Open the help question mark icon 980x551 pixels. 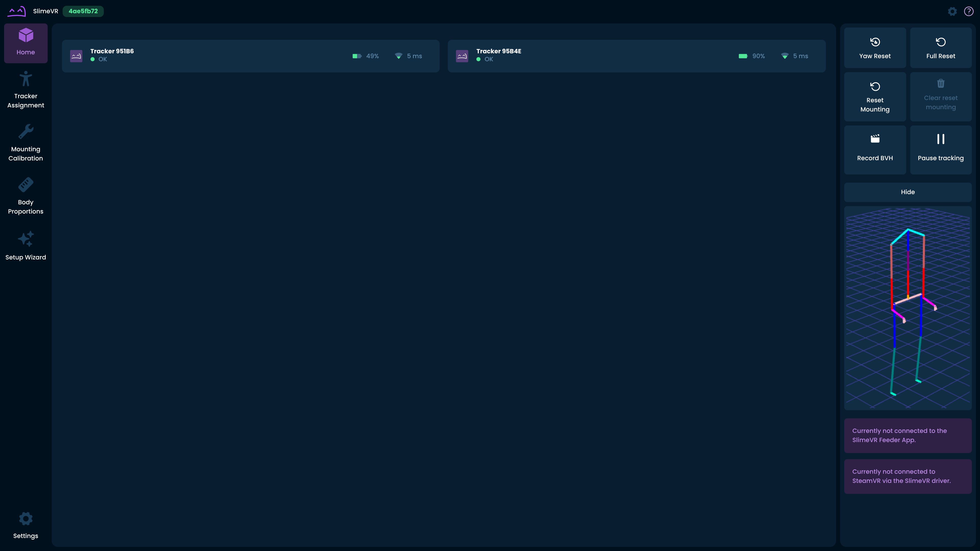coord(968,11)
